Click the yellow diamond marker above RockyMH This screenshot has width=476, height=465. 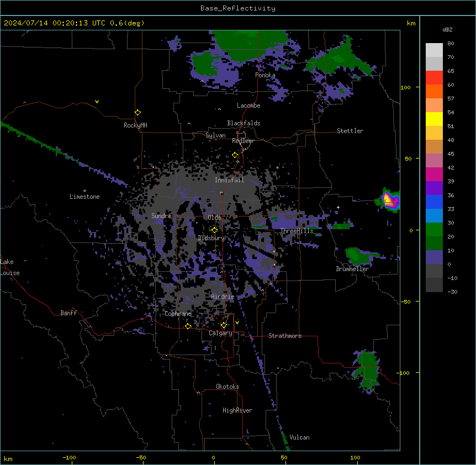coord(138,113)
